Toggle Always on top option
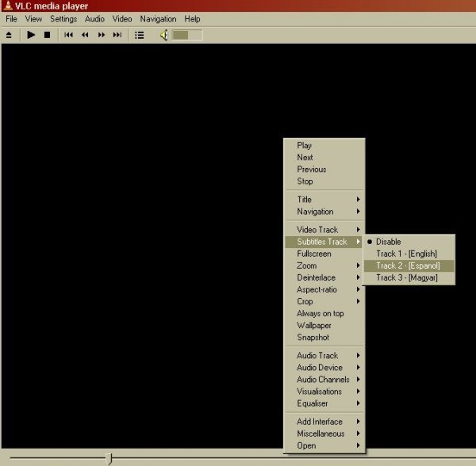Screen dimensions: 476x466 (324, 314)
